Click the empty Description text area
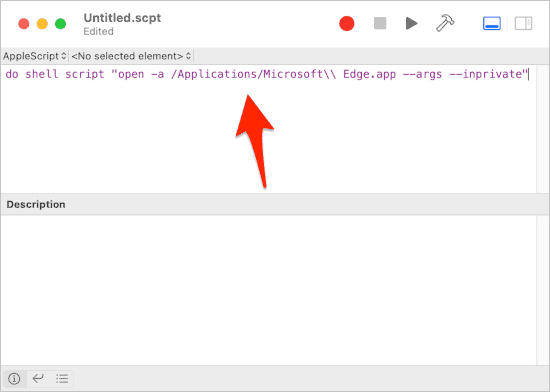This screenshot has height=392, width=550. (268, 290)
